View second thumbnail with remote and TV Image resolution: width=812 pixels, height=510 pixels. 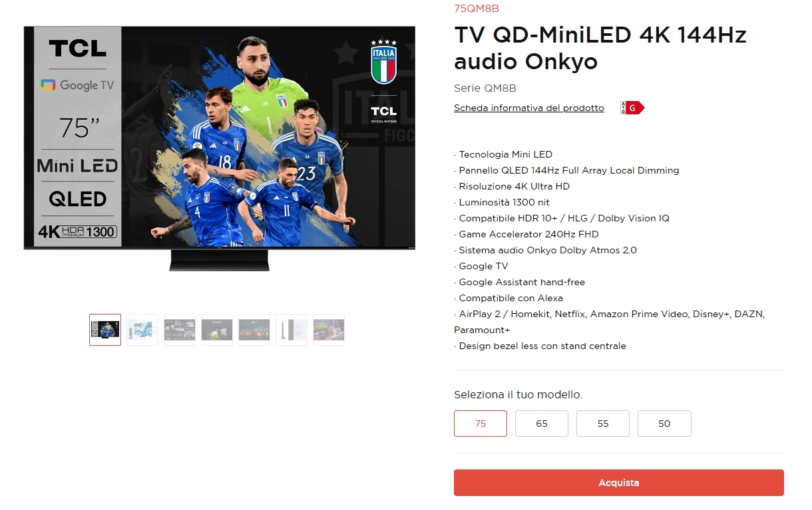click(142, 330)
